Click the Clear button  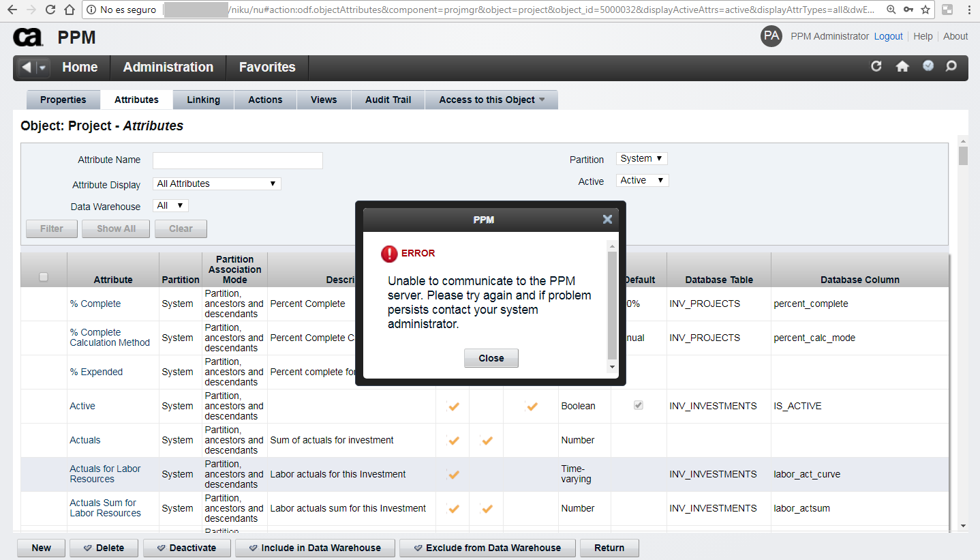pos(181,229)
